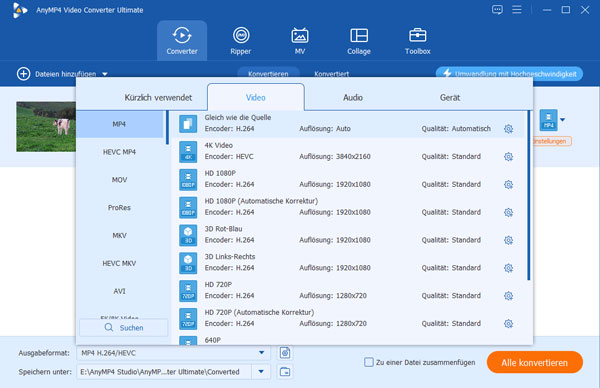Screen dimensions: 600x388
Task: Open the Converter module
Action: (x=182, y=41)
